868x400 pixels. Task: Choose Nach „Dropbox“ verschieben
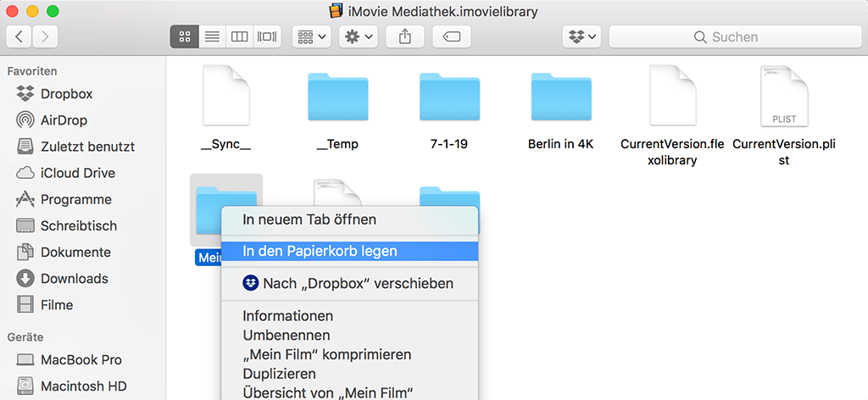click(349, 284)
